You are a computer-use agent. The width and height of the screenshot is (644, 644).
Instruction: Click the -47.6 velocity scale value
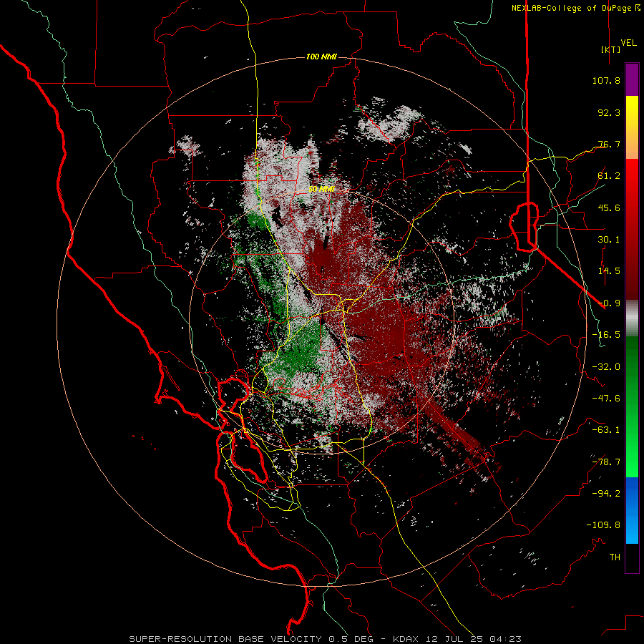pyautogui.click(x=606, y=399)
